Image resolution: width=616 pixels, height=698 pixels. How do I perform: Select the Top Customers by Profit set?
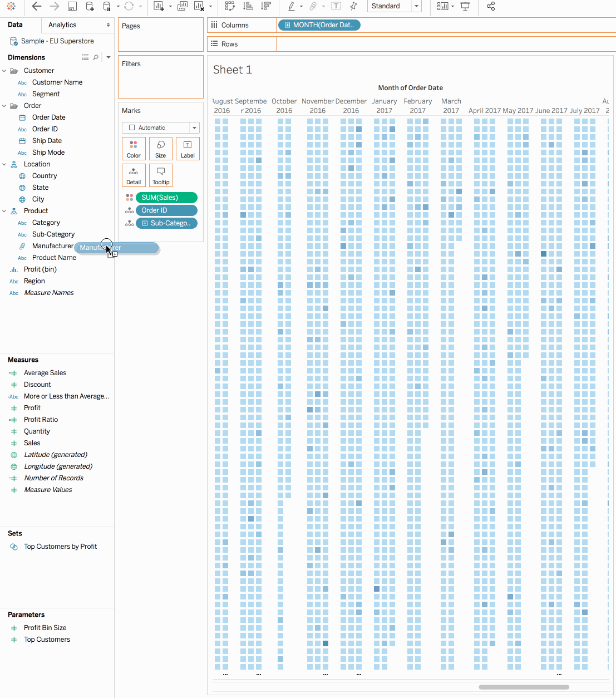pyautogui.click(x=60, y=547)
